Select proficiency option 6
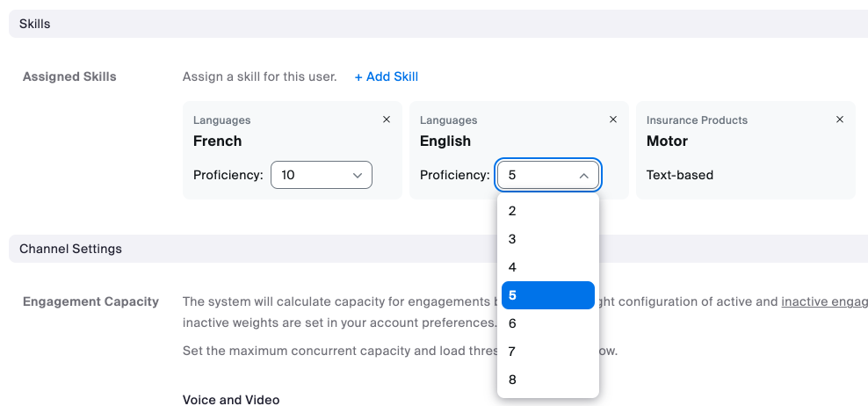Image resolution: width=868 pixels, height=406 pixels. (x=548, y=323)
